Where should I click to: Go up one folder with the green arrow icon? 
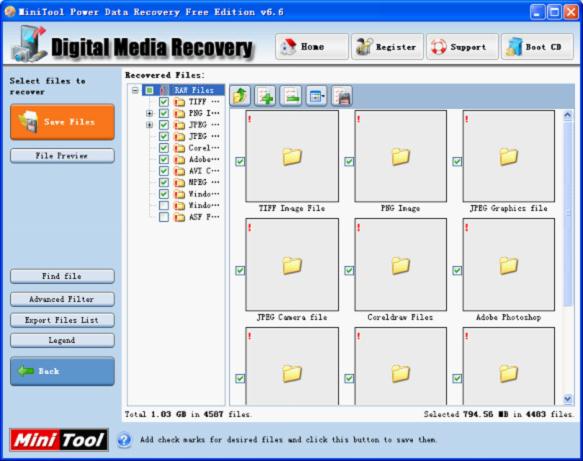[240, 96]
